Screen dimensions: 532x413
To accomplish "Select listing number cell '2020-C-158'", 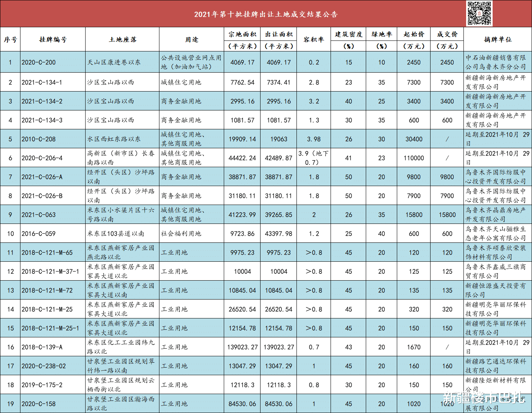I will [x=53, y=404].
